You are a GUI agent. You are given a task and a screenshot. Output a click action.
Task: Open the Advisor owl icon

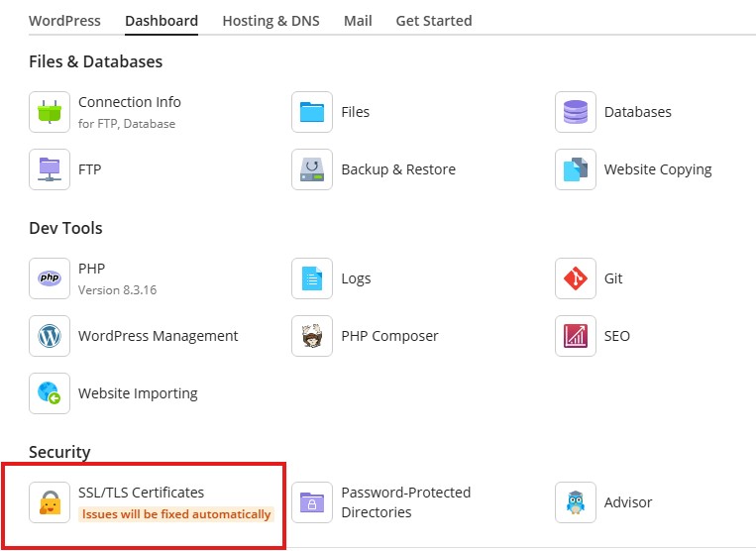(576, 502)
